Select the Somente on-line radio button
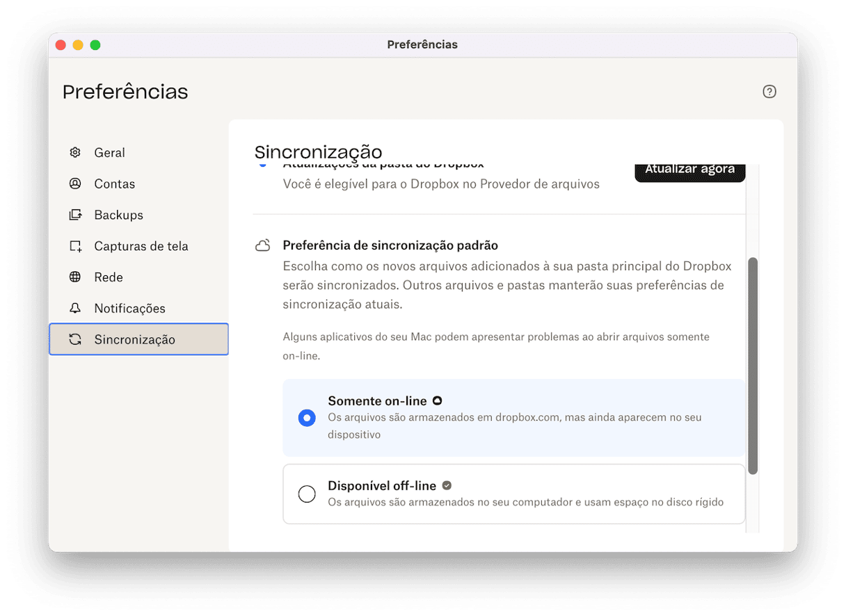Screen dimensions: 846x616 coord(307,418)
